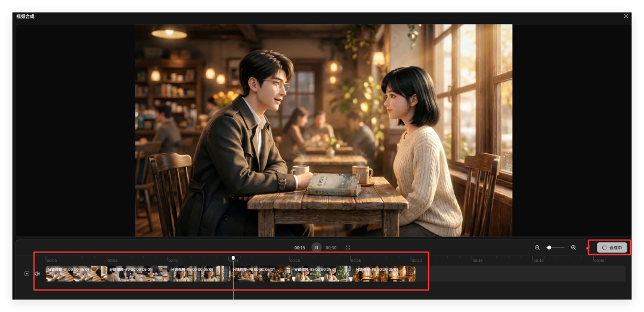Select clip 分镜视频-#1 on the timeline
This screenshot has width=644, height=312.
(x=76, y=274)
